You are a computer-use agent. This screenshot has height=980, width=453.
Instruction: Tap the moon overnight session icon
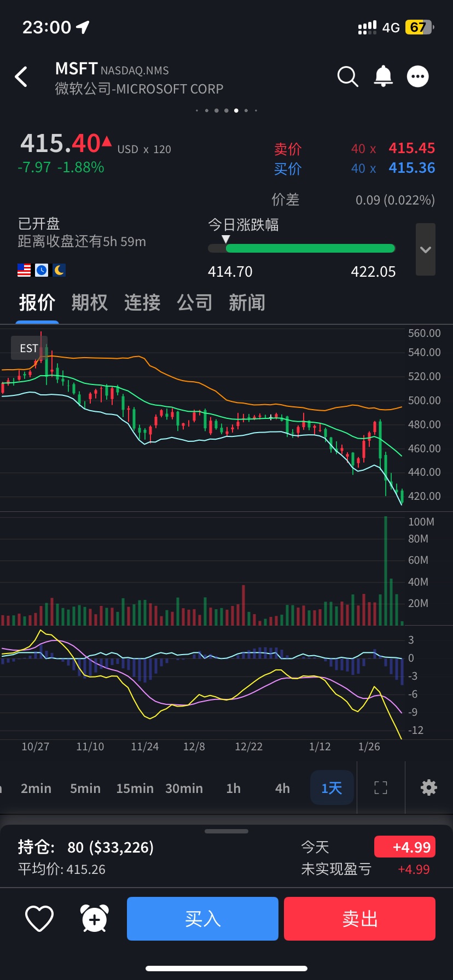(59, 270)
